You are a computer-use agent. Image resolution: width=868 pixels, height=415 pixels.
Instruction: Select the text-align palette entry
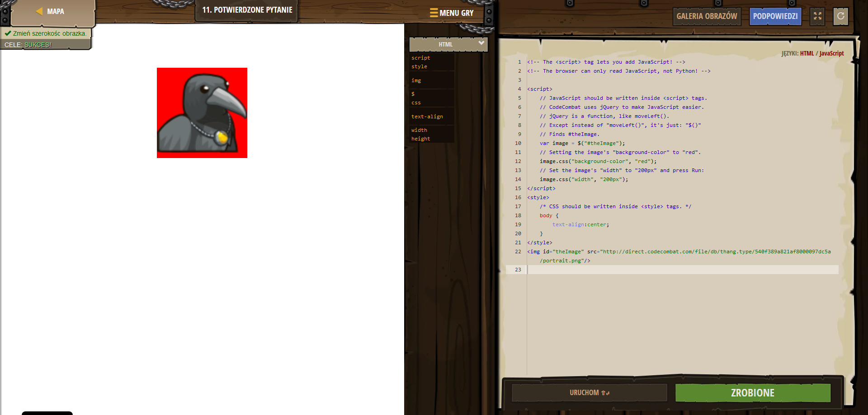[x=427, y=117]
